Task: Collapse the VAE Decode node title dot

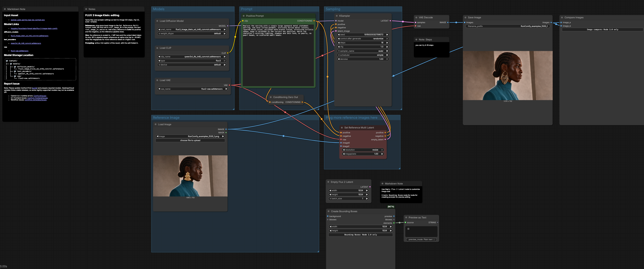Action: tap(416, 18)
